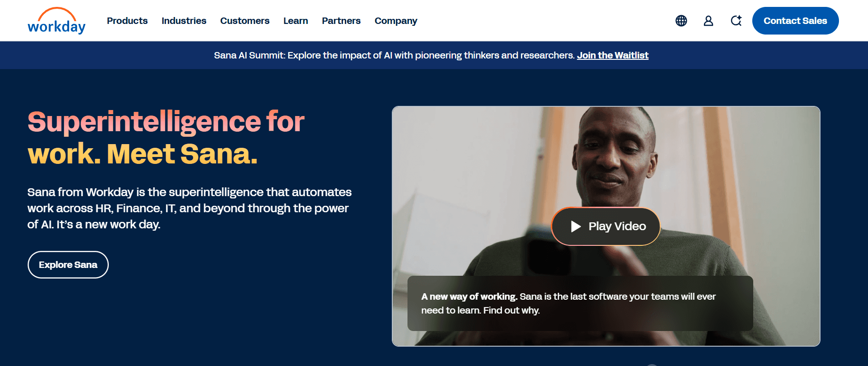Expand the Learn navigation menu

[x=295, y=21]
